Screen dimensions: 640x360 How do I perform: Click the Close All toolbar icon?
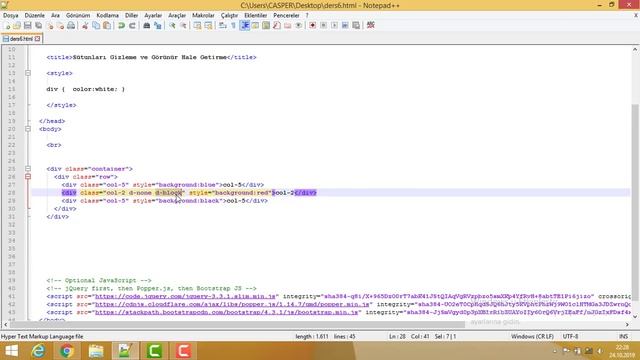(x=60, y=25)
